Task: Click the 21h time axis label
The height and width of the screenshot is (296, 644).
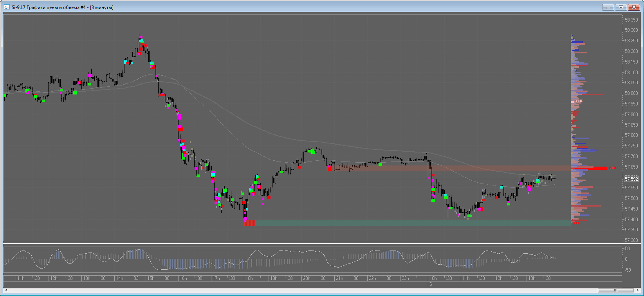Action: 339,278
